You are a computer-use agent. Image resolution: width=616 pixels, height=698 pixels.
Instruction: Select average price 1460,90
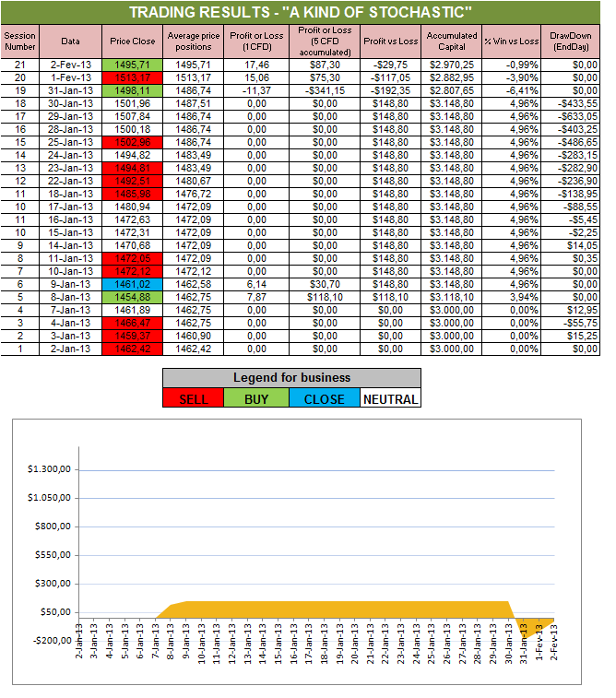point(193,336)
